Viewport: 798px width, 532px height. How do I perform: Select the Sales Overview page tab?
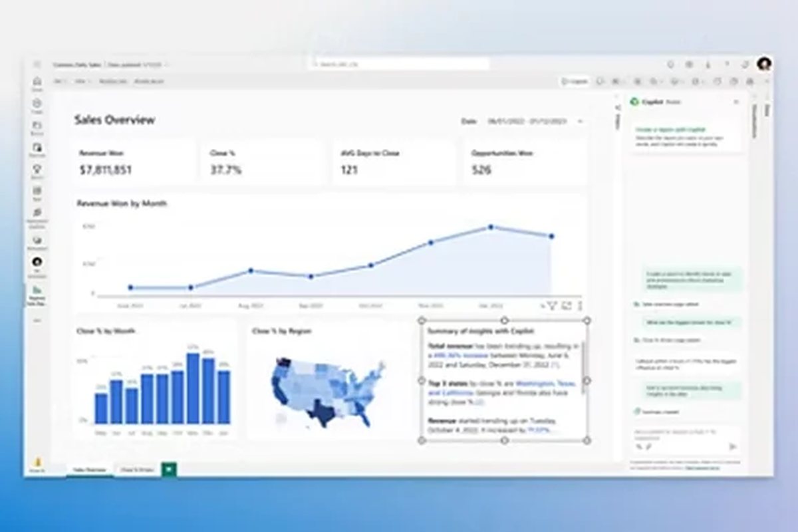tap(88, 469)
